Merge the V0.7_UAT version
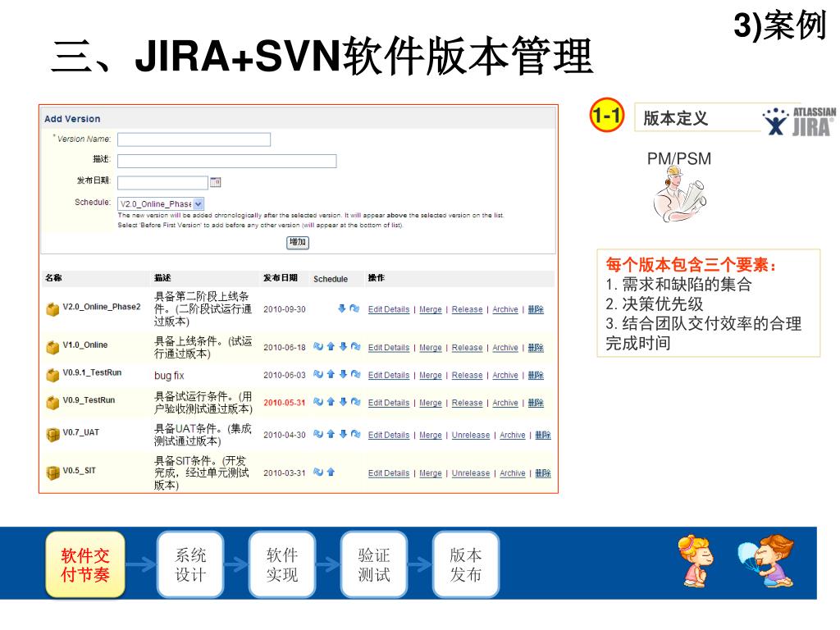The image size is (840, 630). click(430, 435)
